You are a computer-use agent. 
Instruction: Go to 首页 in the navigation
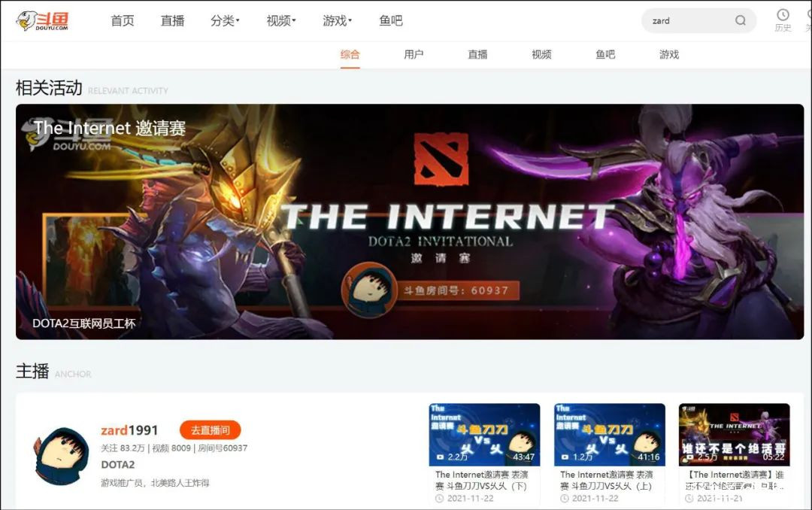click(123, 21)
